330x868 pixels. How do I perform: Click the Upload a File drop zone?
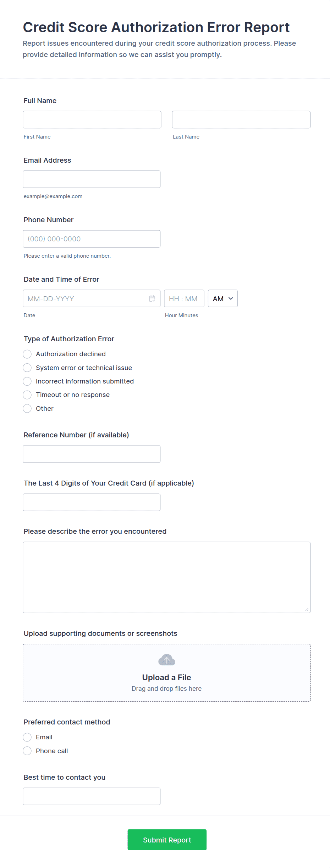(x=167, y=673)
